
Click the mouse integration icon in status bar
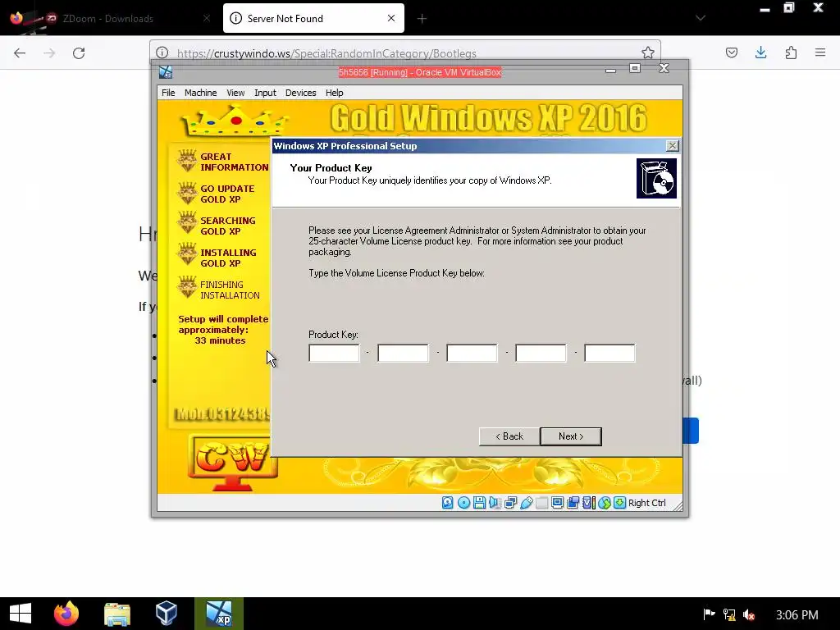click(605, 503)
